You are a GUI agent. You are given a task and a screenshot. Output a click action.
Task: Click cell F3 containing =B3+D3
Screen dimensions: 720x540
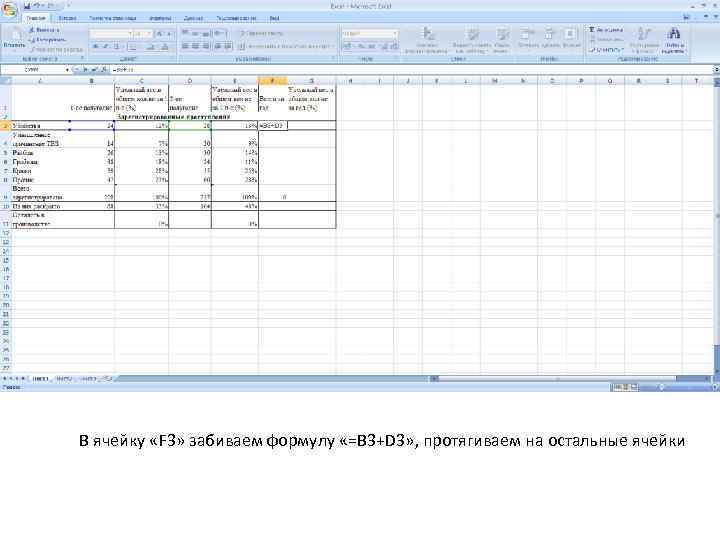tap(273, 125)
